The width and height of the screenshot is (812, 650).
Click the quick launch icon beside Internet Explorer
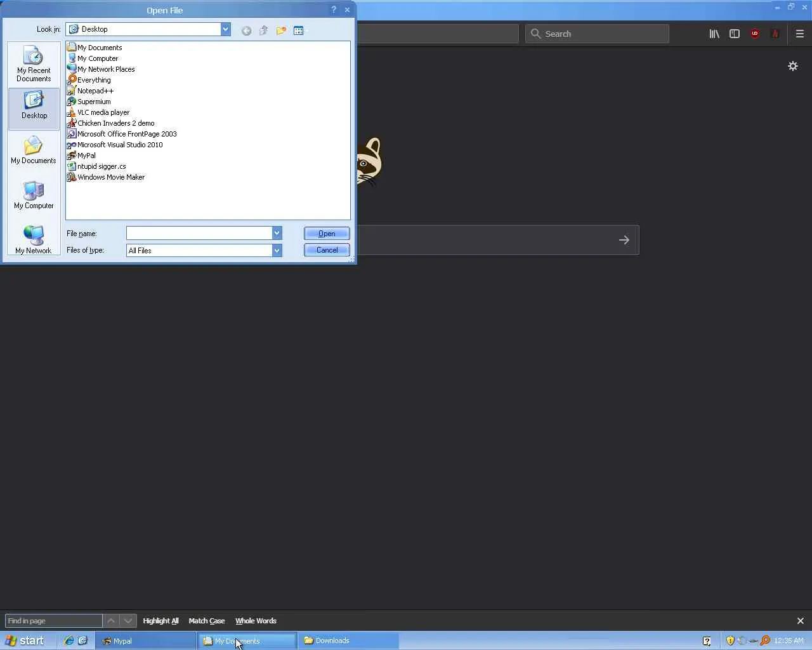[82, 640]
